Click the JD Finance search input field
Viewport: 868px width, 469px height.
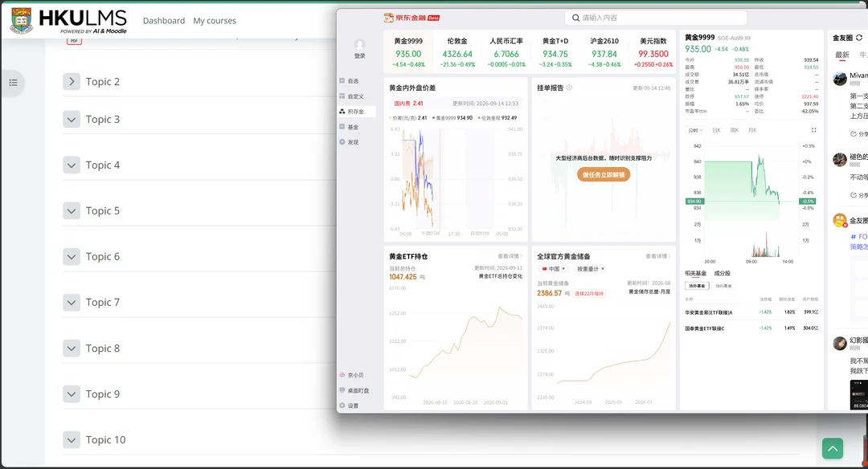click(x=656, y=18)
